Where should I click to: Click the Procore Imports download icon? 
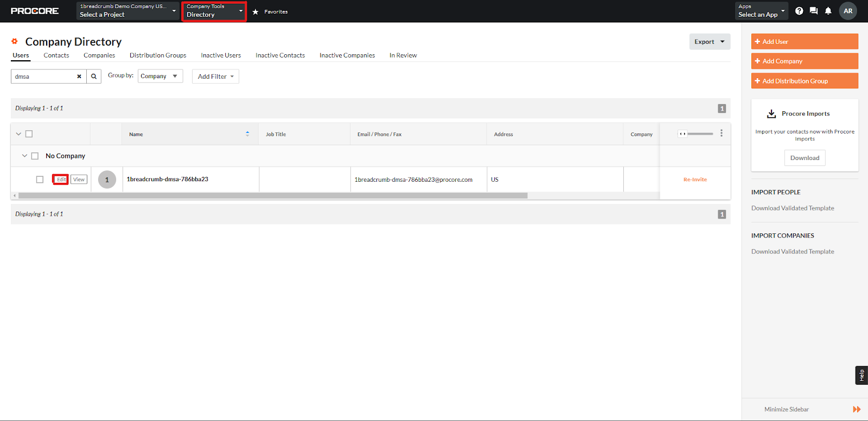tap(771, 114)
